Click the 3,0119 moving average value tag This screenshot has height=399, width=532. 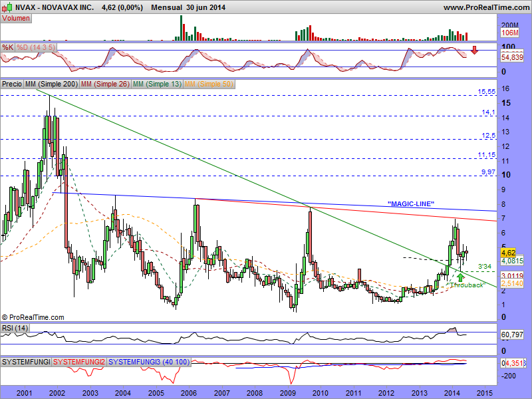[512, 275]
